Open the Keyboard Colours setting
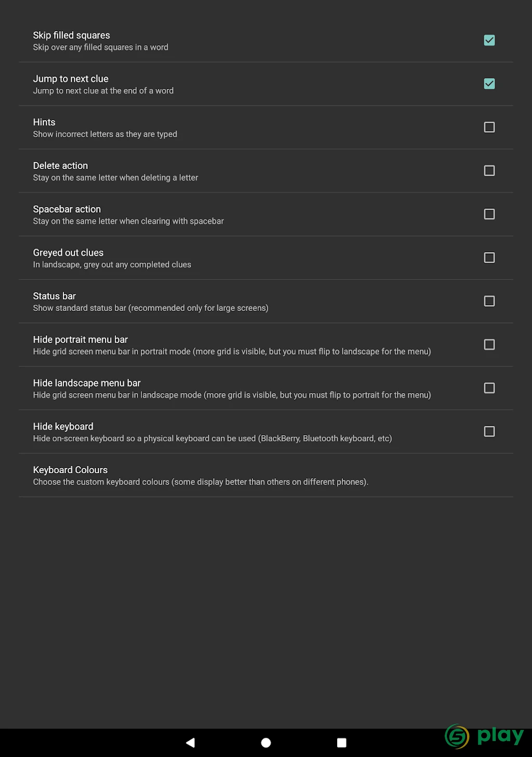Image resolution: width=532 pixels, height=757 pixels. 266,475
